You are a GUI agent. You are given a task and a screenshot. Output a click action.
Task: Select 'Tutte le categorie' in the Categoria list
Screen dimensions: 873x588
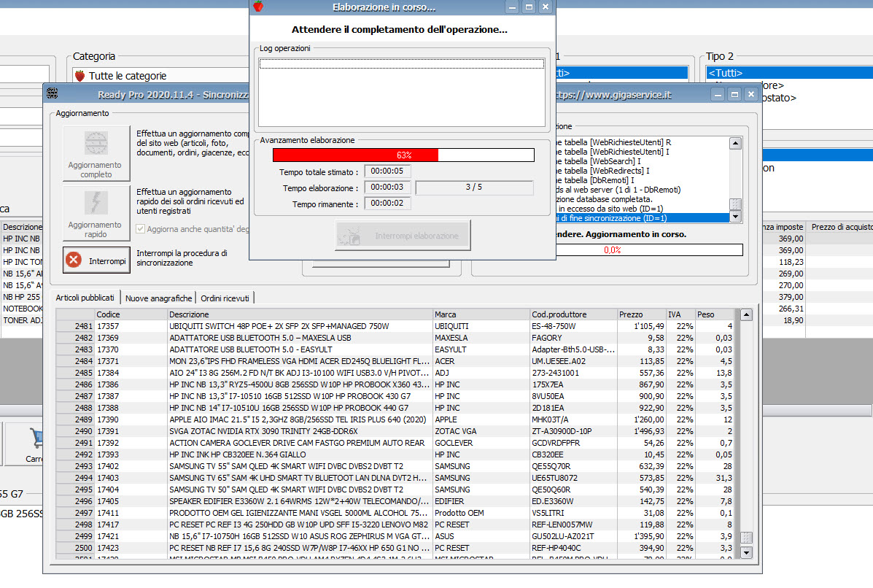pos(161,76)
